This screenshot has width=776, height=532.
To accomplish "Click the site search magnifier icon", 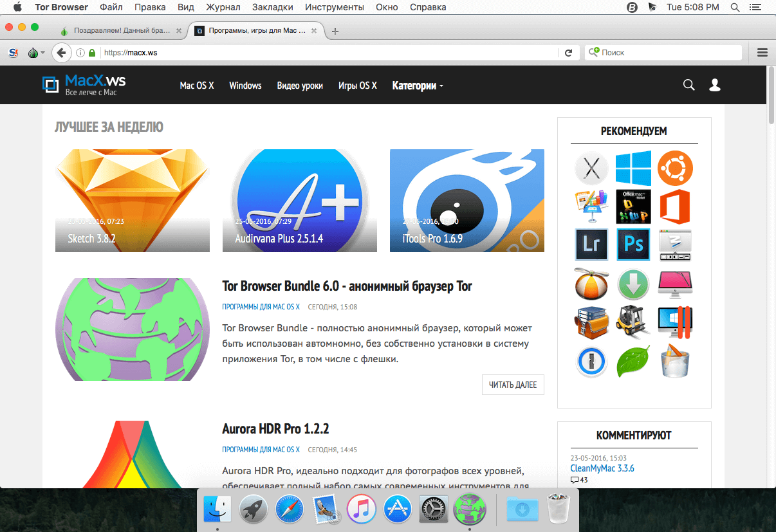I will [688, 85].
